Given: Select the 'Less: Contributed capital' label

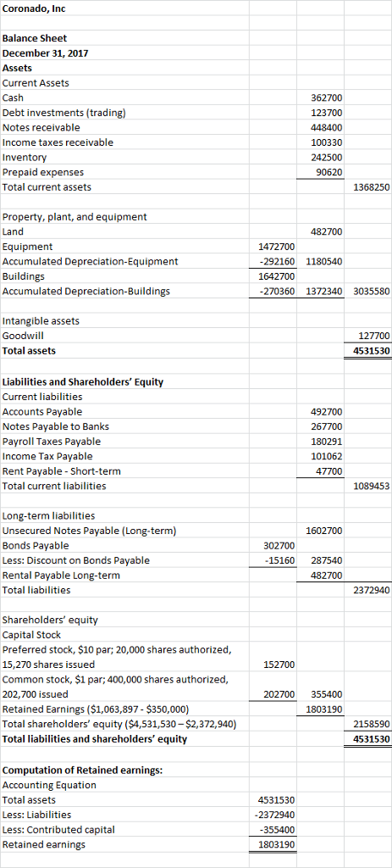Looking at the screenshot, I should [x=58, y=830].
